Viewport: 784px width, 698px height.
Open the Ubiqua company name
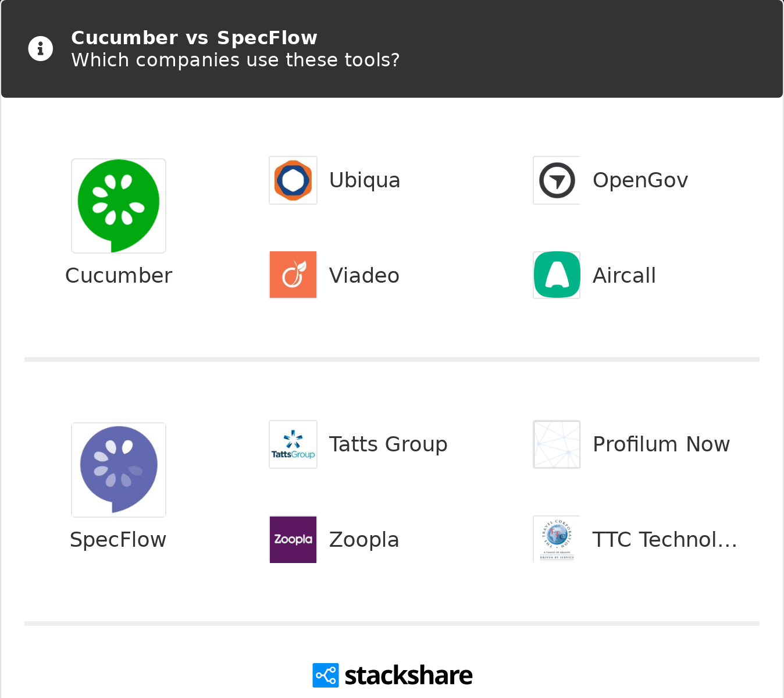[365, 180]
